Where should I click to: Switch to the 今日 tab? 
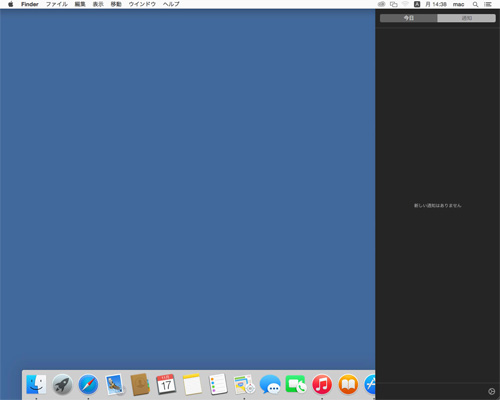(x=409, y=18)
